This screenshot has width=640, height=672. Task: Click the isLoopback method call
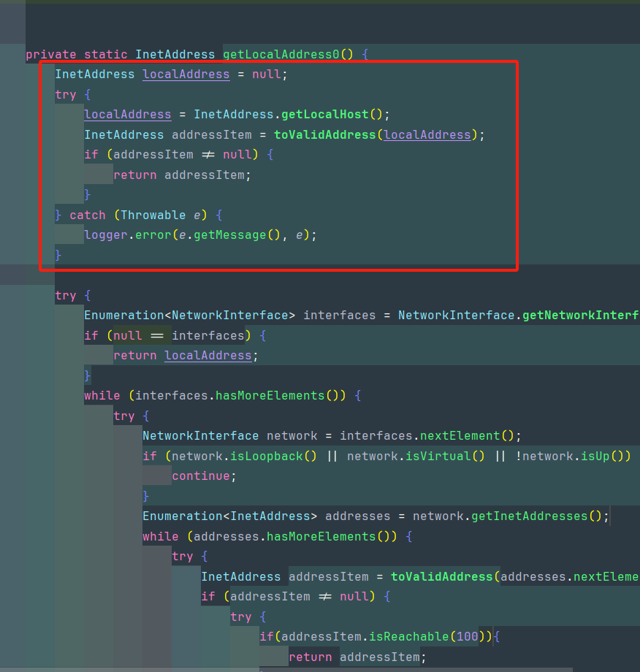(x=266, y=456)
